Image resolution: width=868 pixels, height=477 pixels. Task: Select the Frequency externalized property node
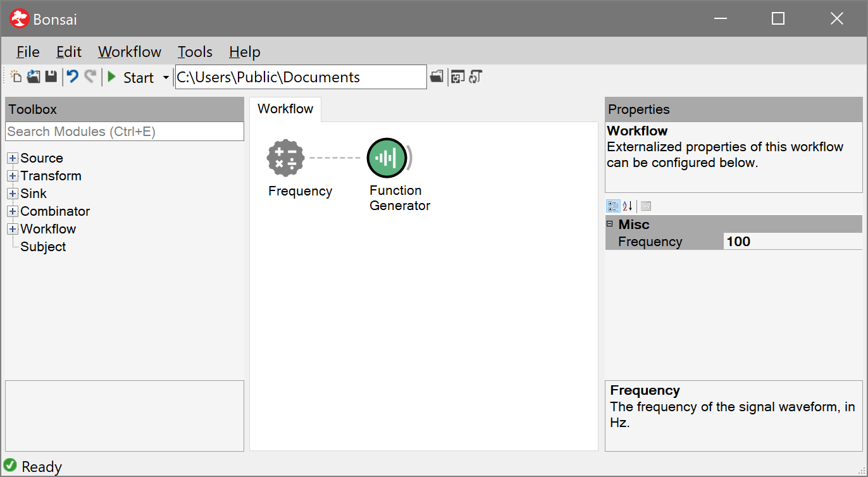coord(286,158)
